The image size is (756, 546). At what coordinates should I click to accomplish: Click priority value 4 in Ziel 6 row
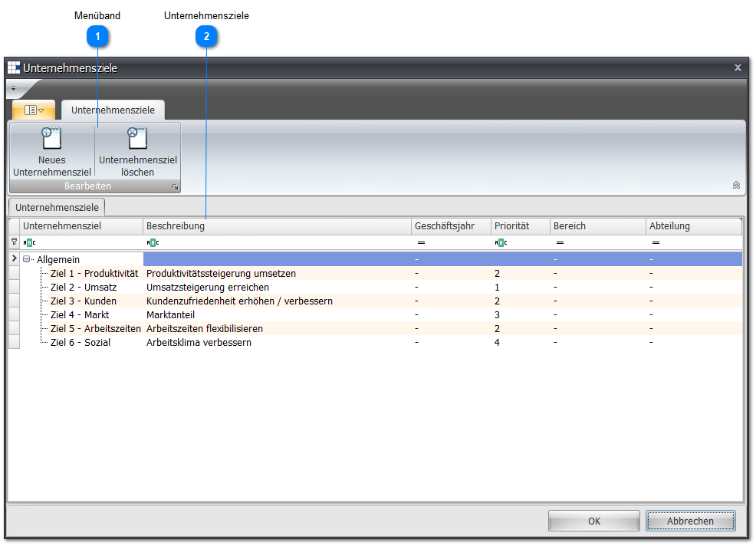(497, 343)
